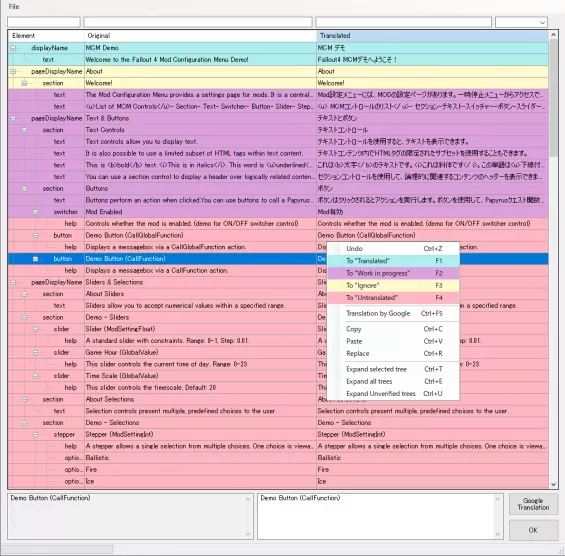Select "This slider controls the timescale" help row

click(x=278, y=388)
